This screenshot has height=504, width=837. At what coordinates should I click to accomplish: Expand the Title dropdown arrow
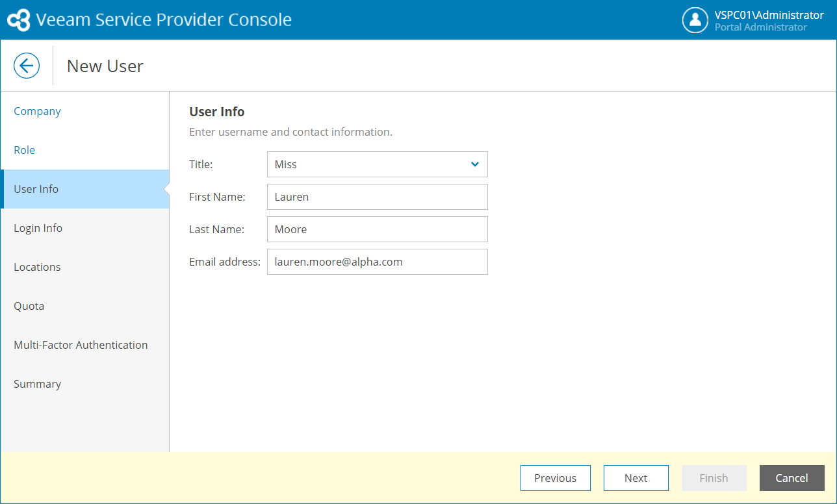(474, 164)
